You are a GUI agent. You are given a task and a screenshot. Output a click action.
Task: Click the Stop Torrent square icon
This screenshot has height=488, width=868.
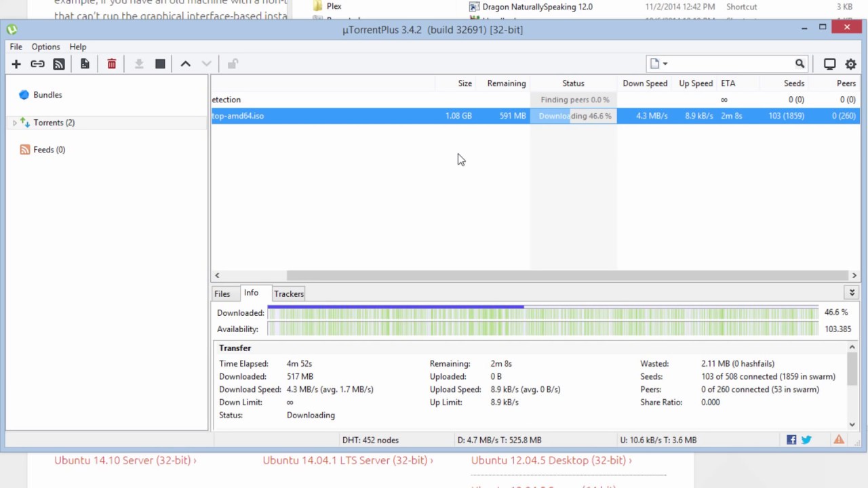(160, 64)
